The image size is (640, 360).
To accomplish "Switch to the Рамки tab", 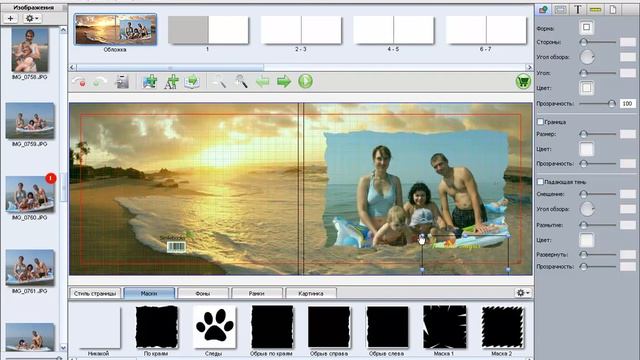I will (257, 293).
